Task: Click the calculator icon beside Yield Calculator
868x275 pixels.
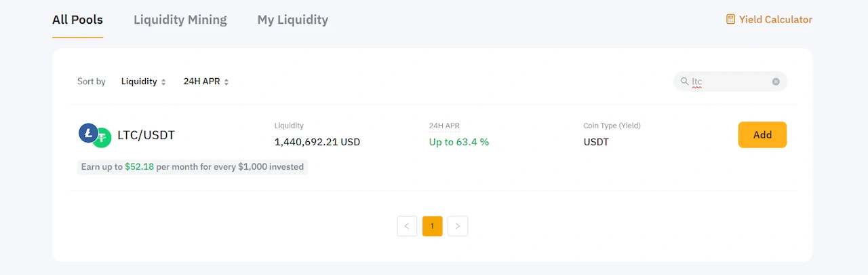Action: pos(730,20)
